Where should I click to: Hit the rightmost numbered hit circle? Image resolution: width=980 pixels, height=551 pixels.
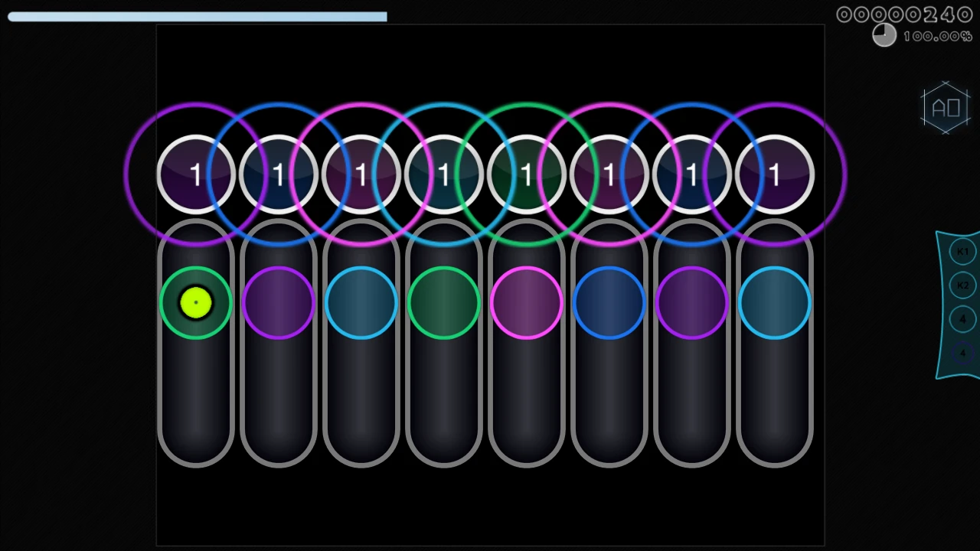point(774,175)
